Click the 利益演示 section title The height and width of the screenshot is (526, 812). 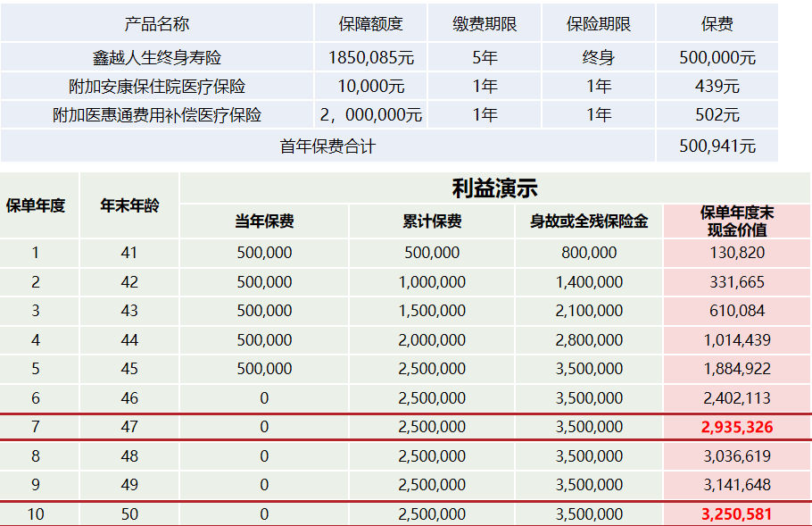[x=494, y=188]
